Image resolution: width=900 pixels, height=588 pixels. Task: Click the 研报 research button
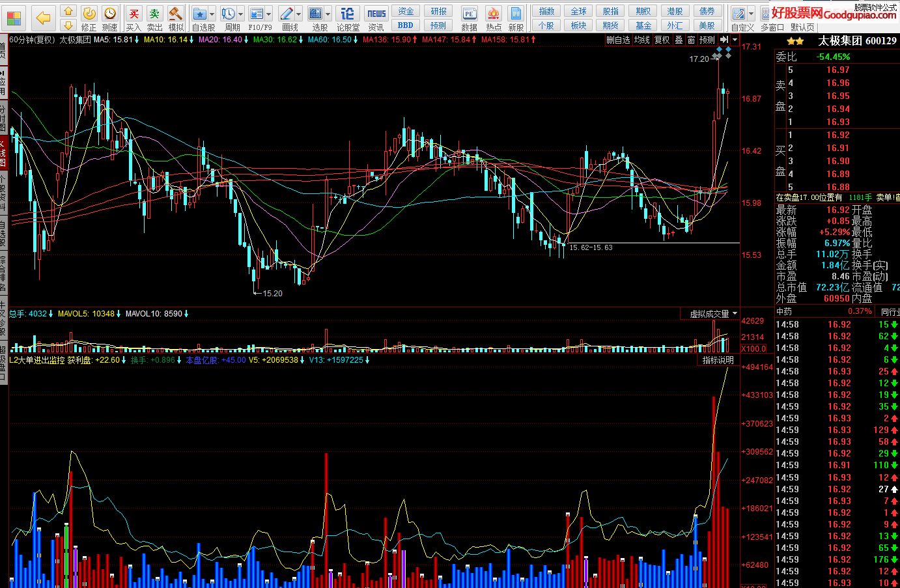point(438,11)
